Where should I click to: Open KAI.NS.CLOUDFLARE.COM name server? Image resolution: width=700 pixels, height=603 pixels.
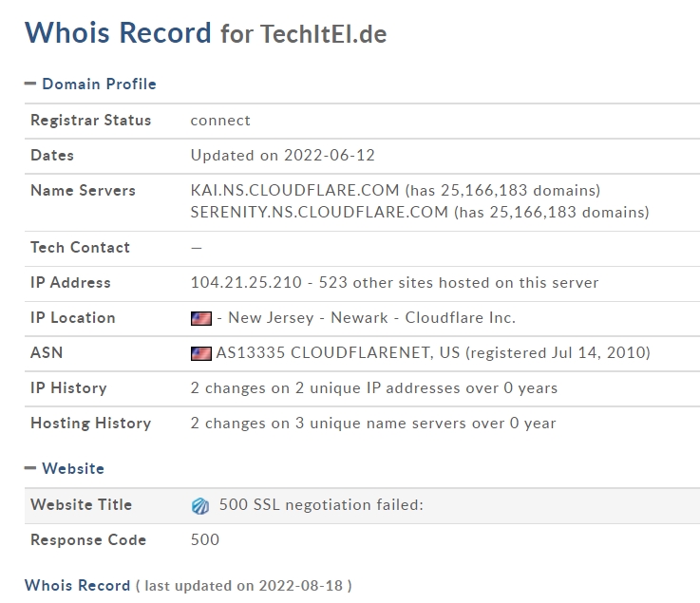point(294,191)
